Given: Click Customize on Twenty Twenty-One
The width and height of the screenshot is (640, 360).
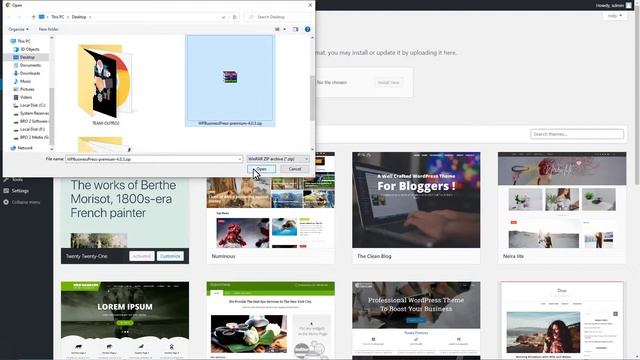Looking at the screenshot, I should click(170, 256).
